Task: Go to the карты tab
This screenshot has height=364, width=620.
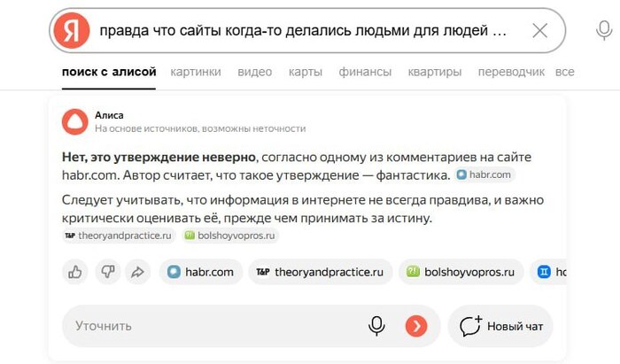Action: (306, 72)
